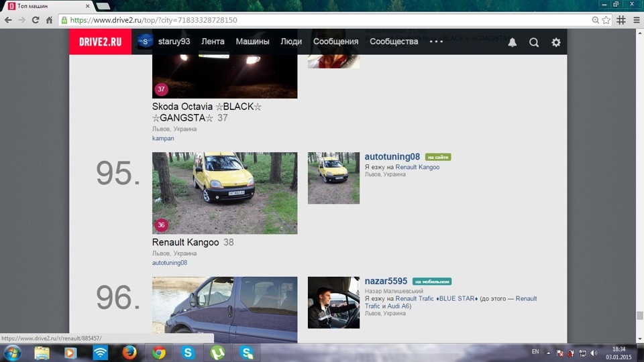
Task: Bookmark this page with the star icon
Action: [606, 19]
